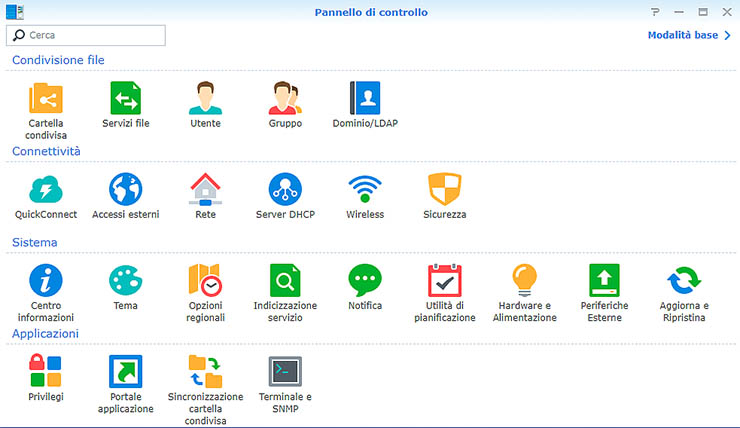Open the Wireless settings
The image size is (740, 428).
pos(365,189)
